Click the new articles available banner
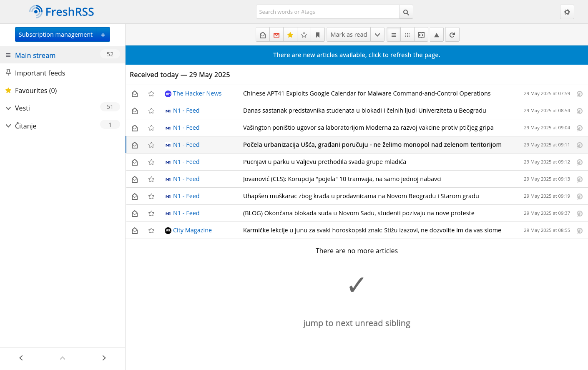 pos(357,55)
